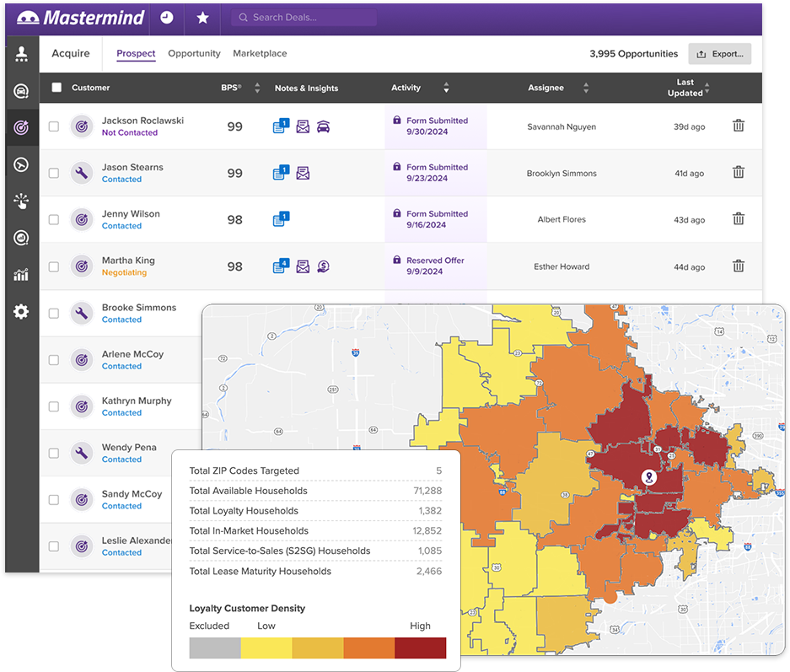Click the envelope icon on Jackson Roclawski's row
The image size is (790, 672).
(x=303, y=126)
